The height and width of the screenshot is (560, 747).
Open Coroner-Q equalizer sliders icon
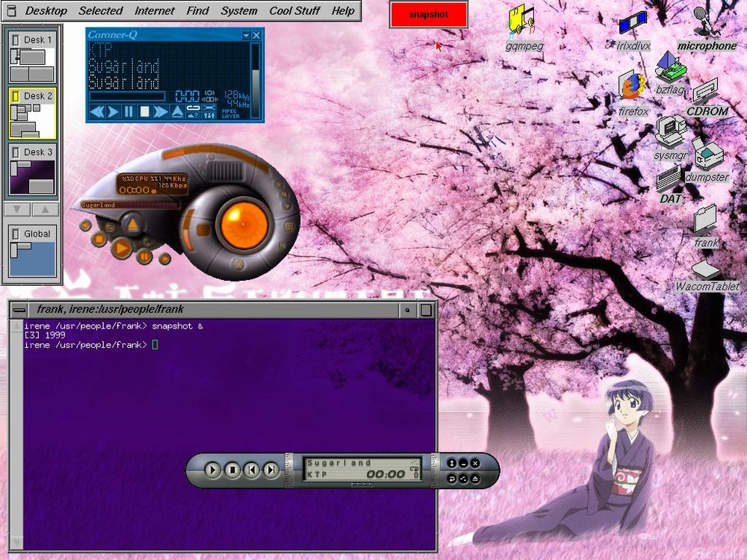point(209,115)
